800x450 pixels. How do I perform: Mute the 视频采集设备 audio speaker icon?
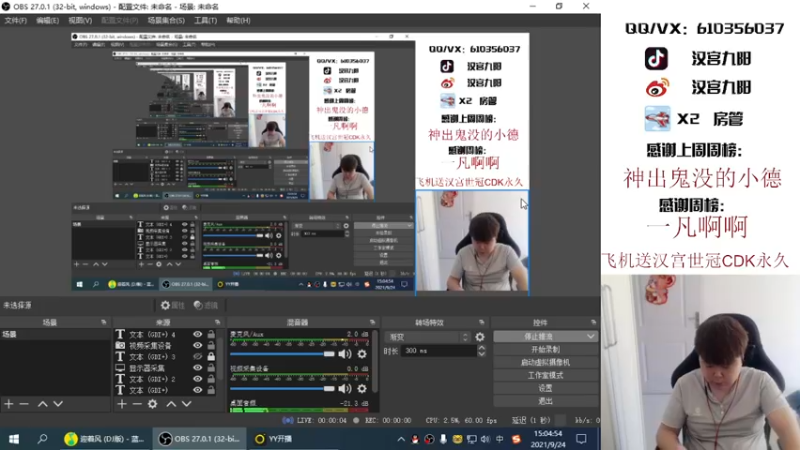click(x=345, y=388)
